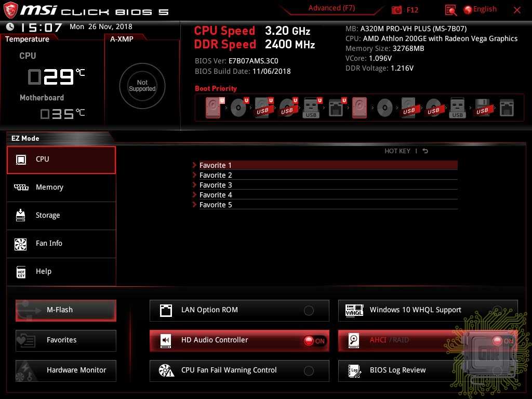Screen dimensions: 532x399
Task: Open the Fan Info section
Action: 61,244
